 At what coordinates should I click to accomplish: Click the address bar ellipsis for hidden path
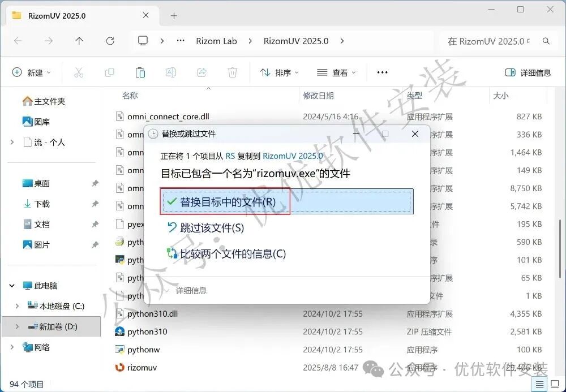coord(181,41)
